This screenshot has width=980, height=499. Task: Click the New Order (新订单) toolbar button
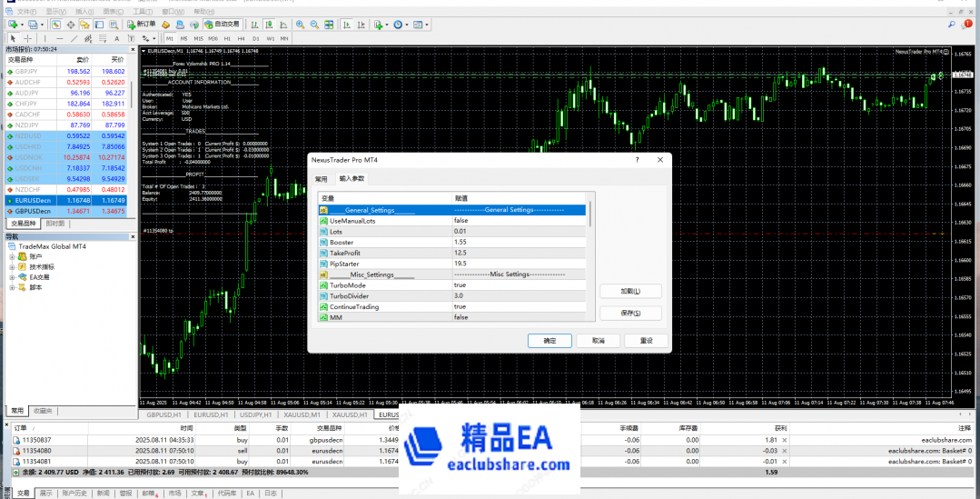pyautogui.click(x=141, y=24)
